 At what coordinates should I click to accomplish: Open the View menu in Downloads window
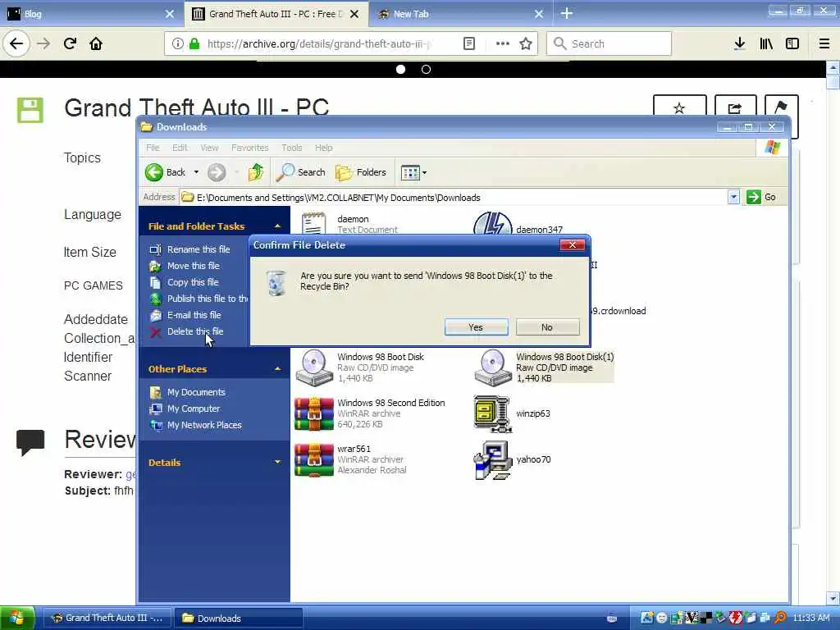(x=209, y=148)
